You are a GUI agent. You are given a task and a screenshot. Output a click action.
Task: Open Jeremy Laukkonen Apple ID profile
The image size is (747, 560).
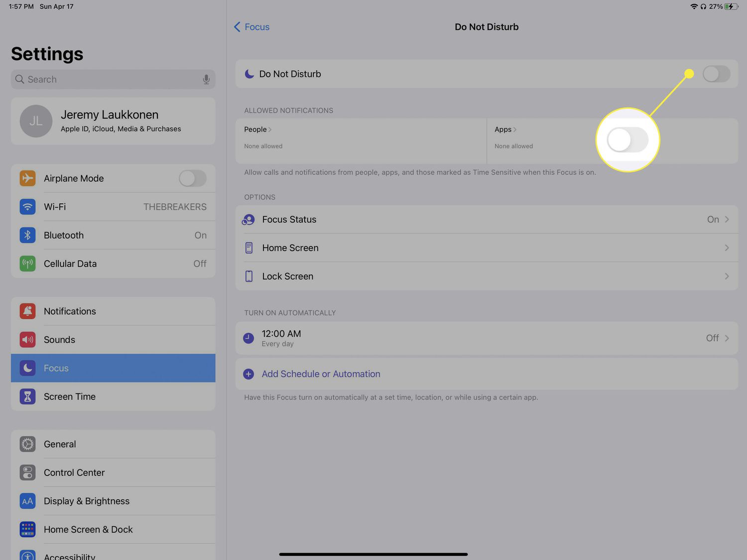(113, 121)
